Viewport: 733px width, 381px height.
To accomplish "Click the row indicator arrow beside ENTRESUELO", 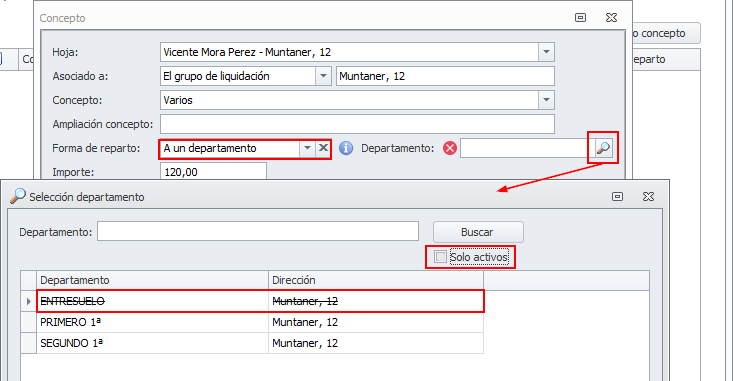I will (x=29, y=302).
